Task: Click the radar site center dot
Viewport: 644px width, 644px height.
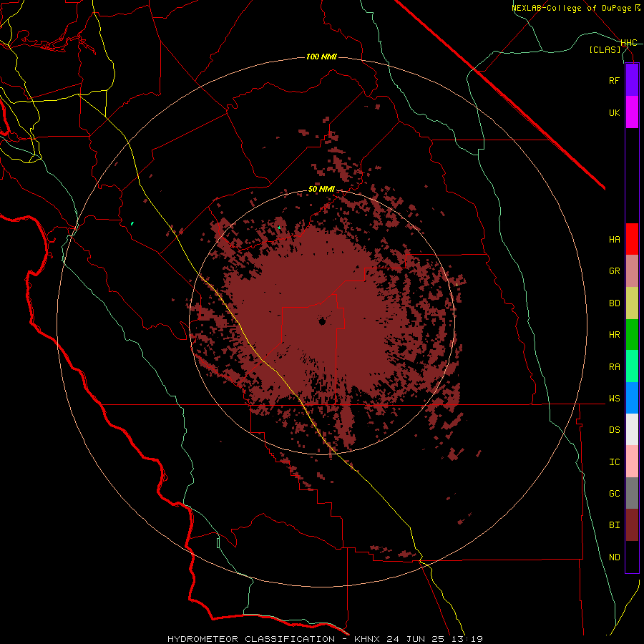Action: pos(322,321)
